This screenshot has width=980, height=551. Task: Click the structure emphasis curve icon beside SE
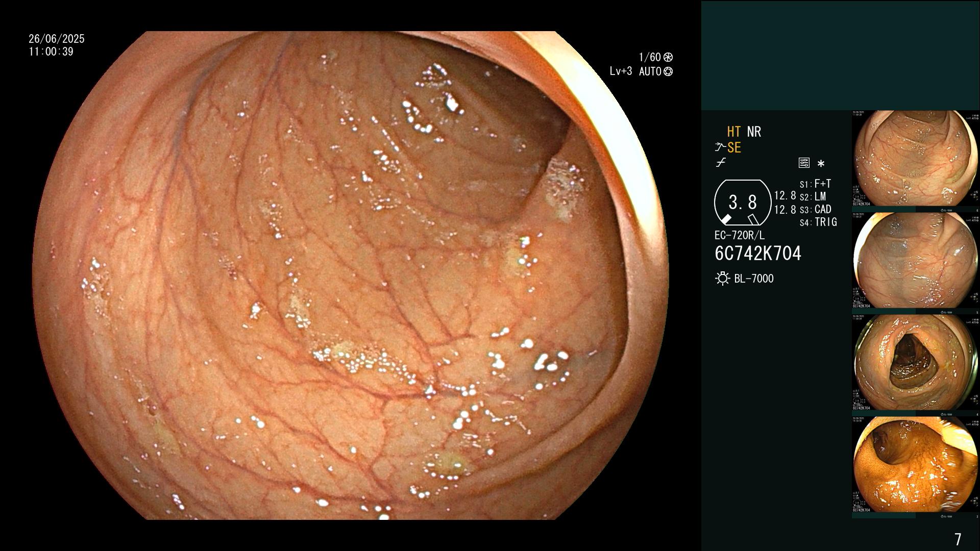720,147
